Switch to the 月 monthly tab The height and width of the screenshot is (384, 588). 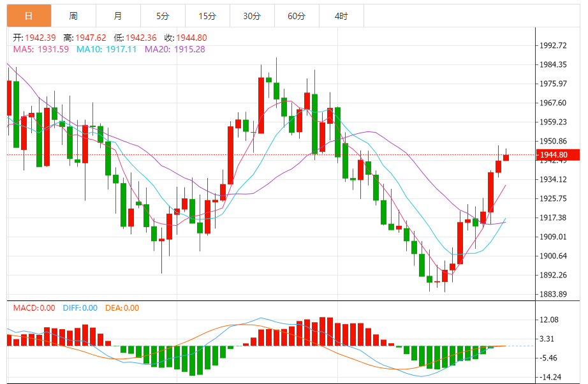pos(118,16)
